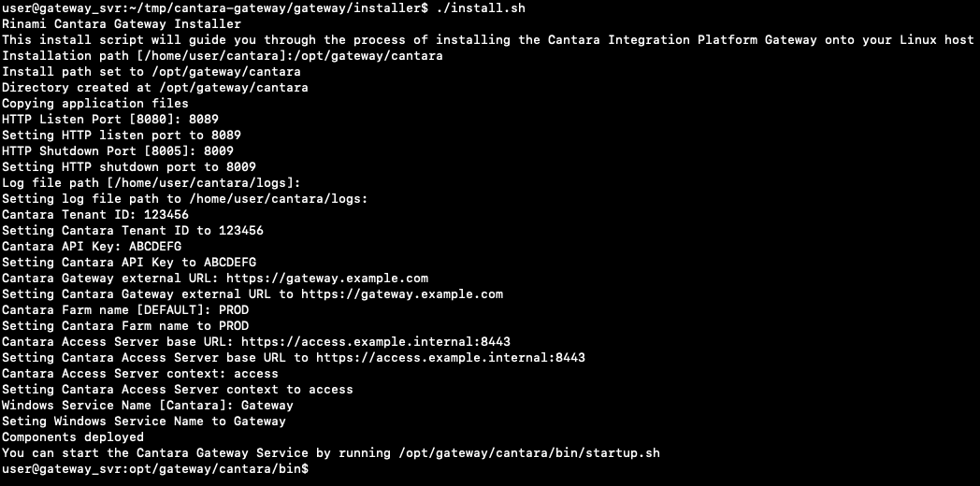Click the 'Cantara Farm name [DEFAULT]: PROD' line

point(125,309)
